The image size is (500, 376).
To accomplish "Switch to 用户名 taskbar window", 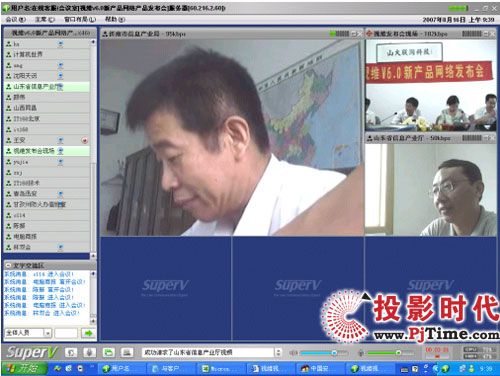I will [x=121, y=368].
